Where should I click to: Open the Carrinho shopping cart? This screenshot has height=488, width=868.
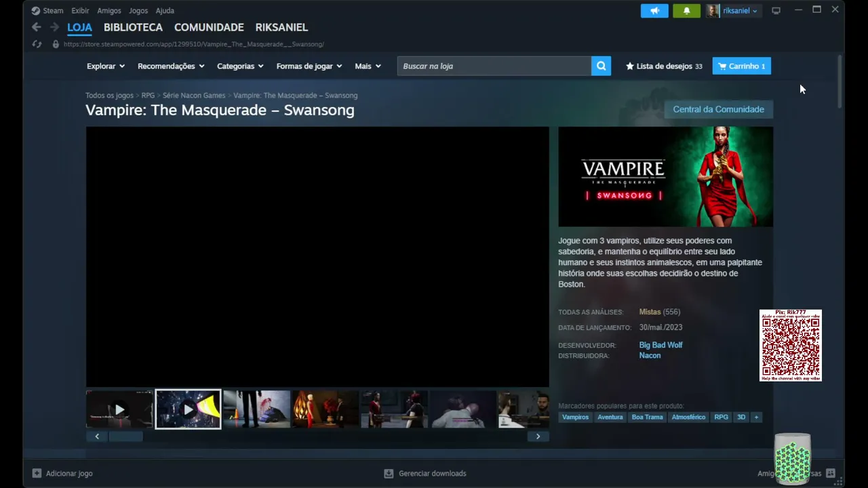point(742,66)
